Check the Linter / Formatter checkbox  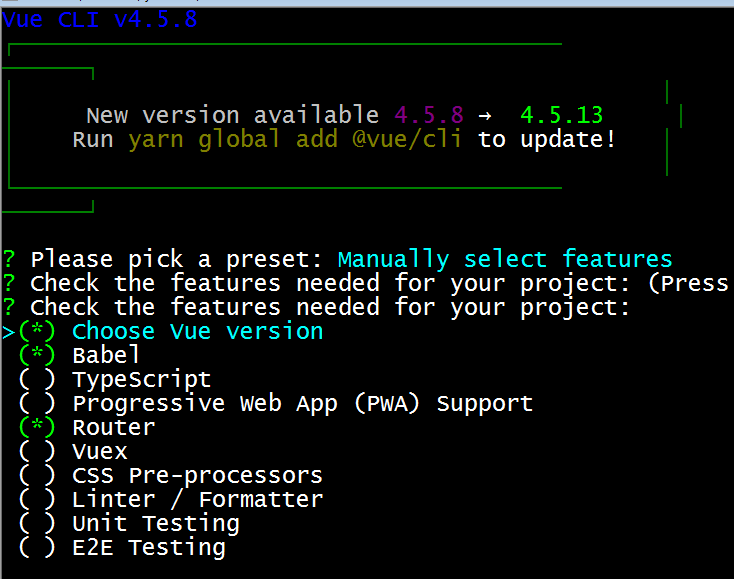[x=37, y=499]
